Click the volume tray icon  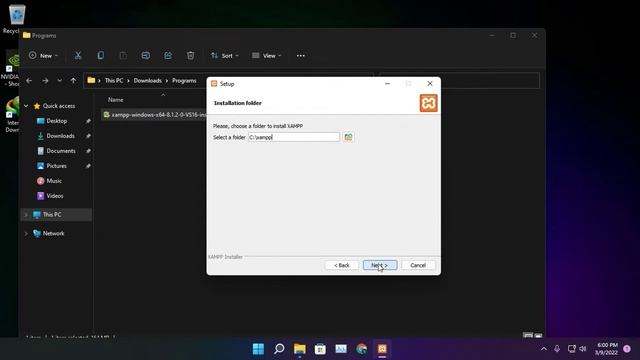[x=583, y=349]
